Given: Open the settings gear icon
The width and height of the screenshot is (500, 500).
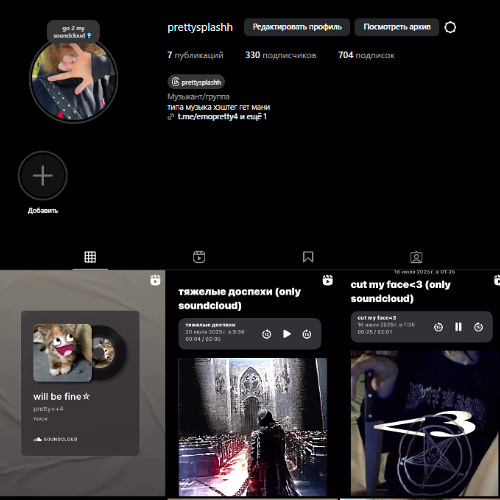Looking at the screenshot, I should pyautogui.click(x=450, y=27).
